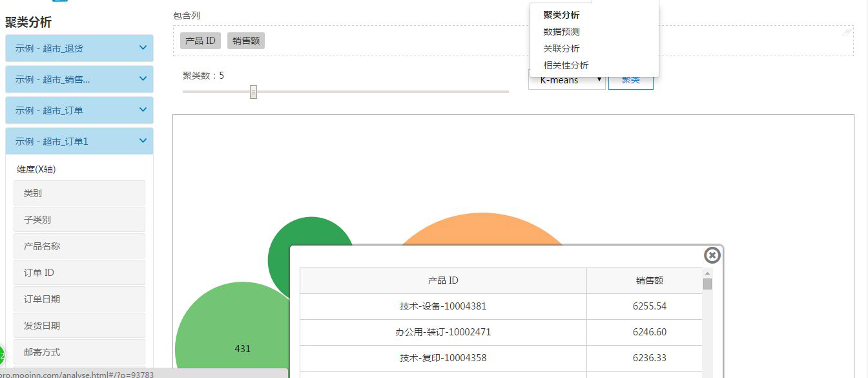
Task: Click the blue app icon at the top
Action: (x=61, y=2)
